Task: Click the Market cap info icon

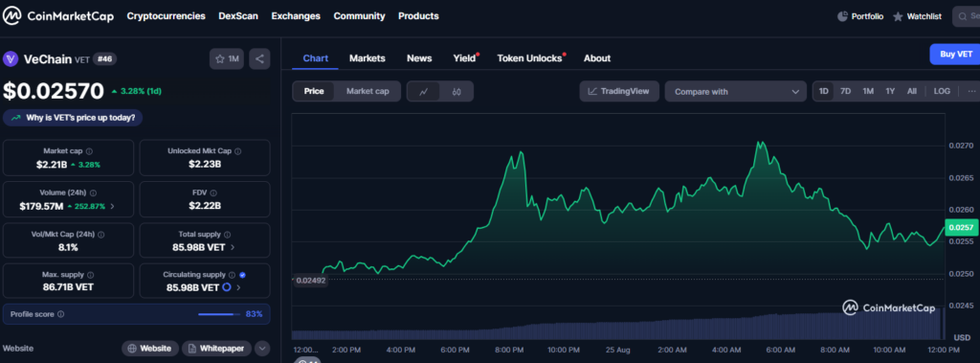Action: tap(89, 151)
